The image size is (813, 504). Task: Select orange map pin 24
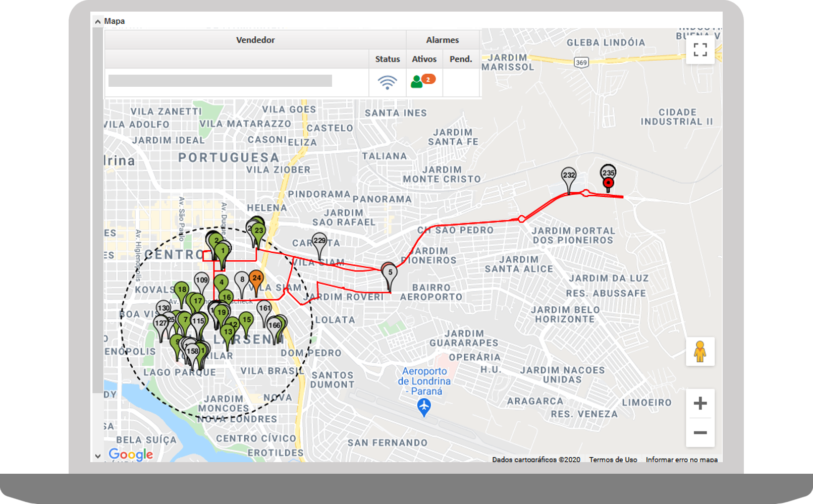256,279
